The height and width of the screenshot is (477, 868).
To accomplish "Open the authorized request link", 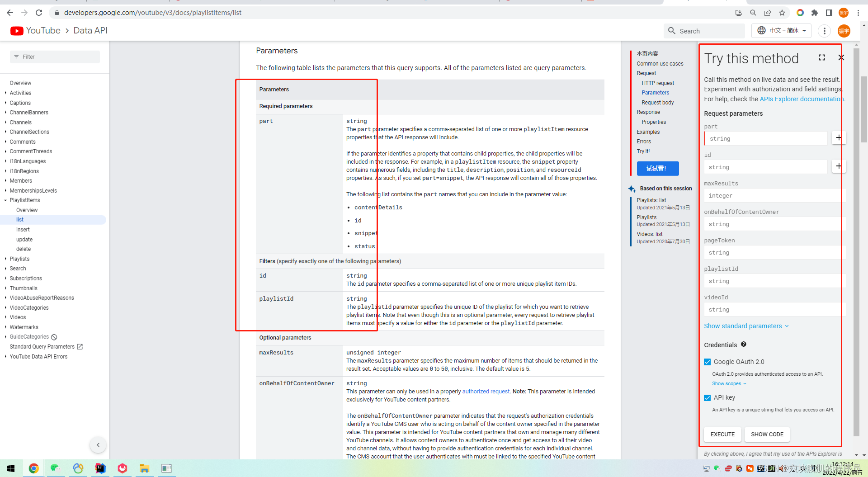I will (x=486, y=392).
